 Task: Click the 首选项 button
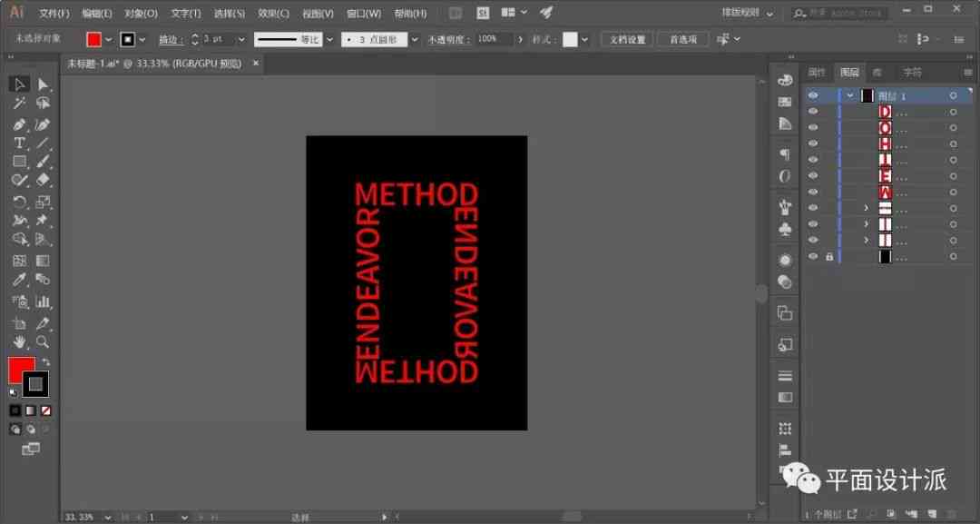click(683, 39)
